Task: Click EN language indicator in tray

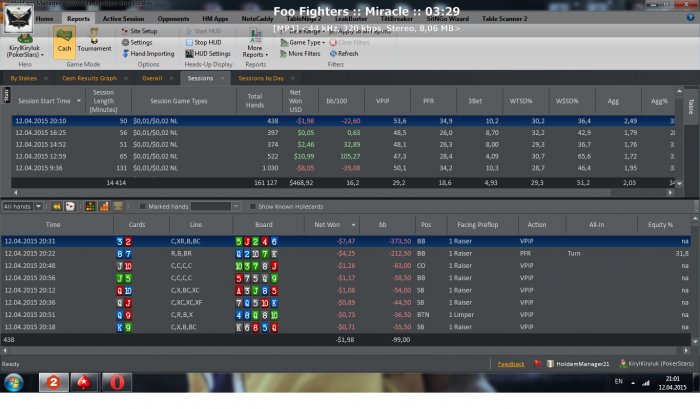Action: 618,381
